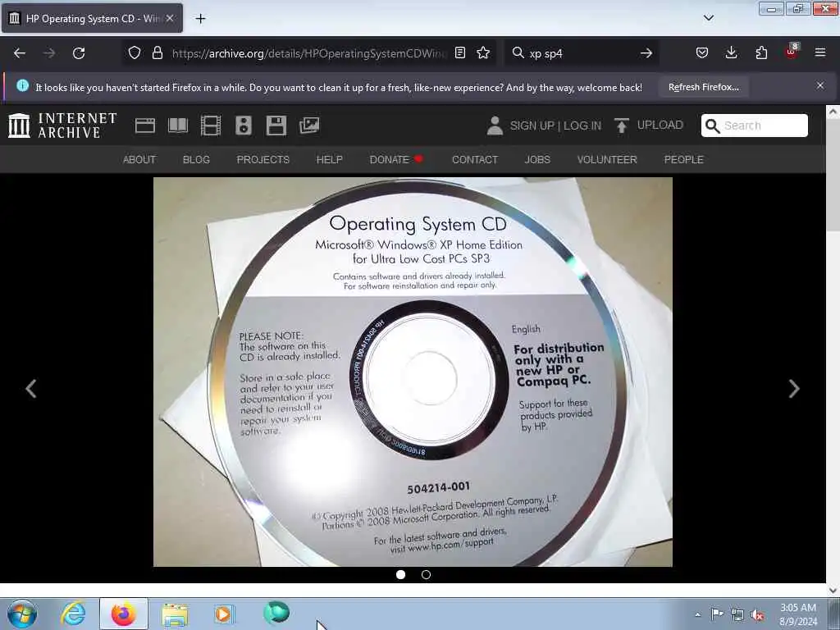This screenshot has width=840, height=630.
Task: Open the JOBS menu item
Action: pyautogui.click(x=537, y=160)
